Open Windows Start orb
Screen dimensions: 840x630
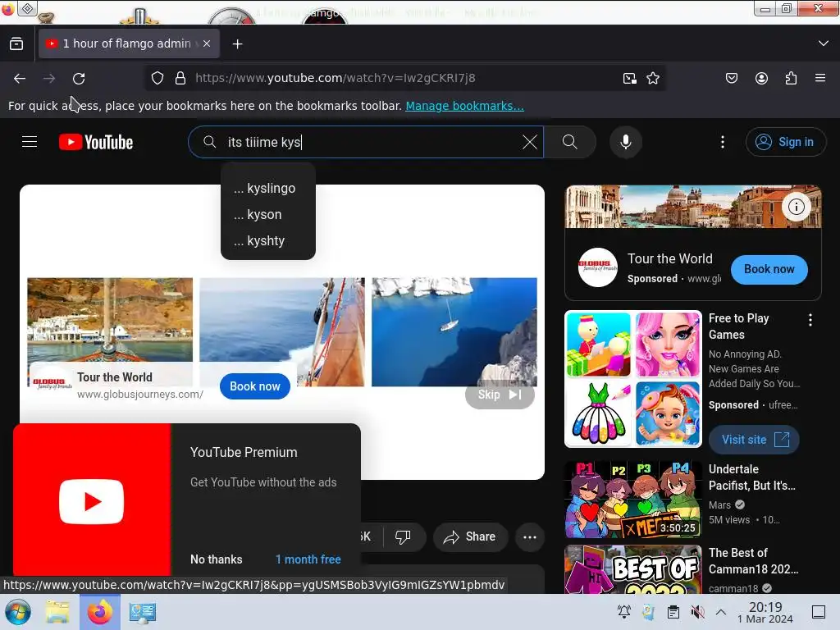click(18, 612)
